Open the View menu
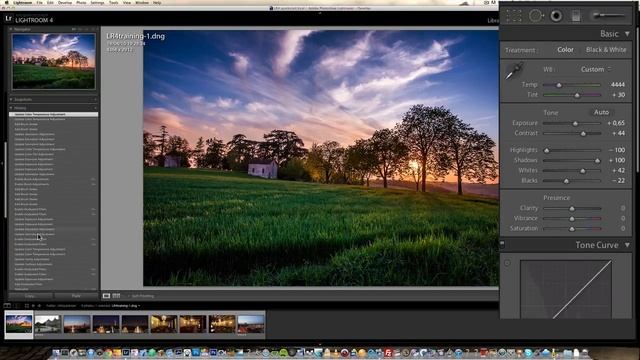The image size is (640, 360). click(127, 2)
